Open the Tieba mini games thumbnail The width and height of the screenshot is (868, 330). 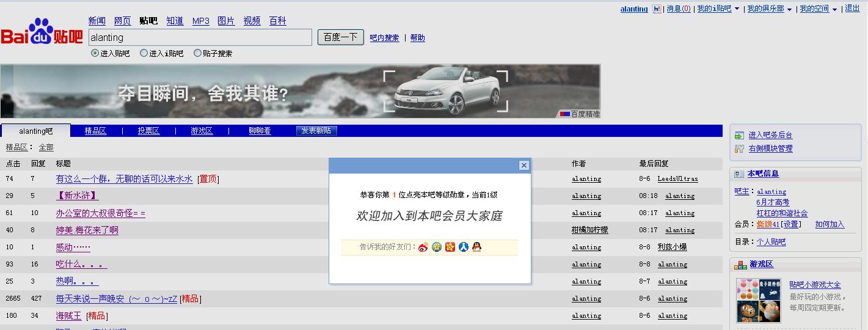coord(758,300)
